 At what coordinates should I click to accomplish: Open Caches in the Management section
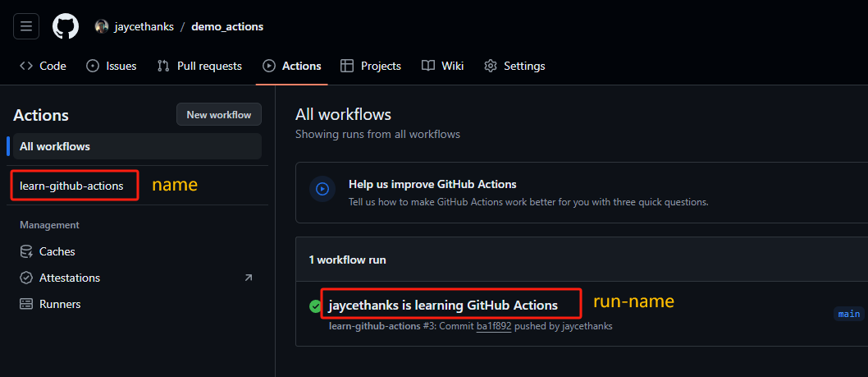[x=57, y=251]
